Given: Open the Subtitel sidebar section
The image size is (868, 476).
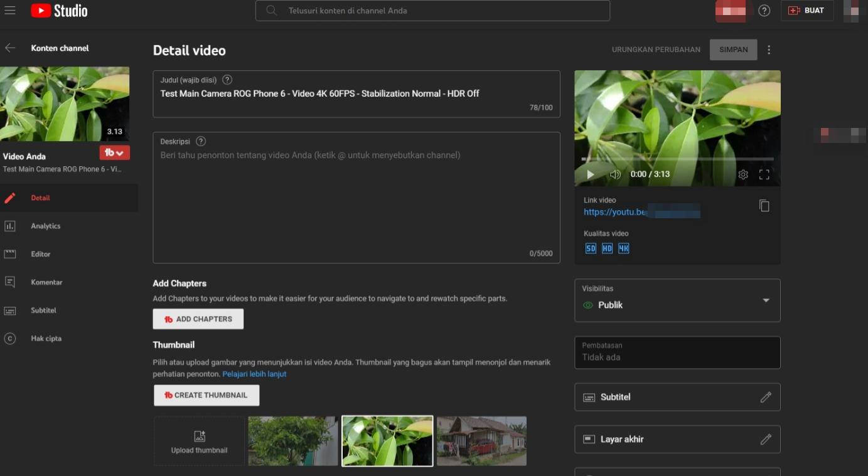Looking at the screenshot, I should click(x=69, y=310).
